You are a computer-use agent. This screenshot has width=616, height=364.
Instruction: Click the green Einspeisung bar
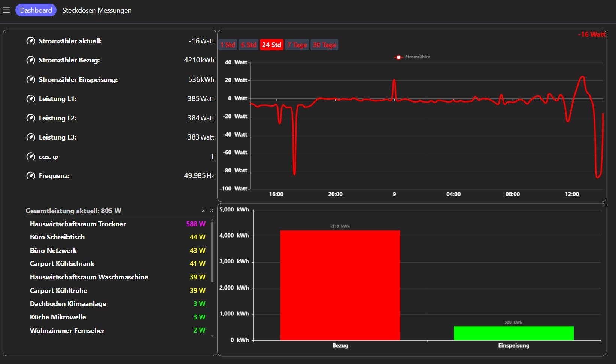point(514,333)
